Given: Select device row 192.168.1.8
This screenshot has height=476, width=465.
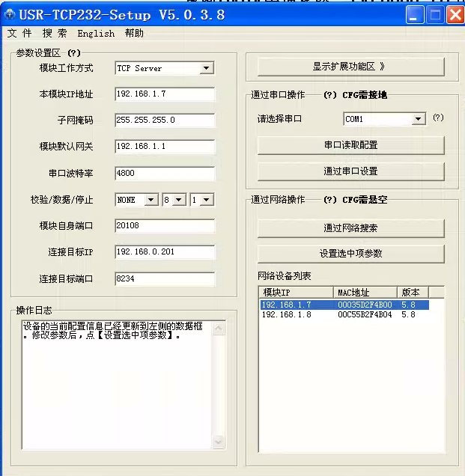Looking at the screenshot, I should tap(344, 315).
